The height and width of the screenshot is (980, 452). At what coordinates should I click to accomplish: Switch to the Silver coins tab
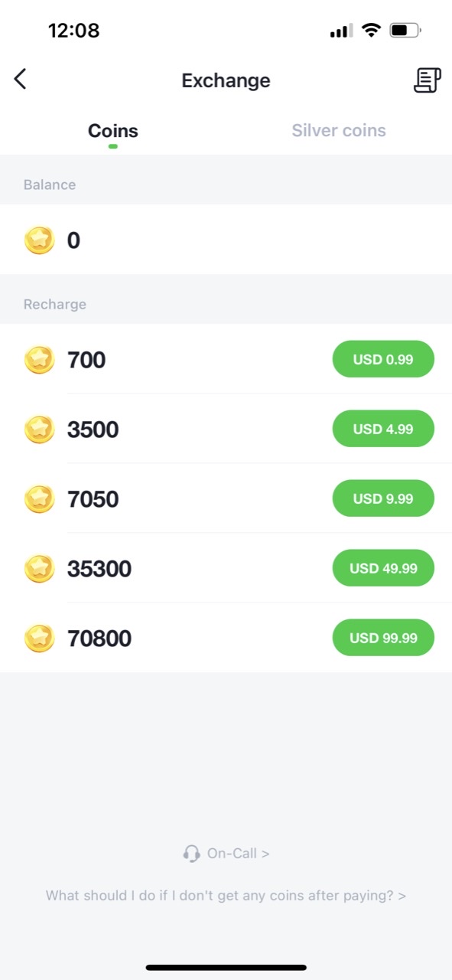[338, 130]
